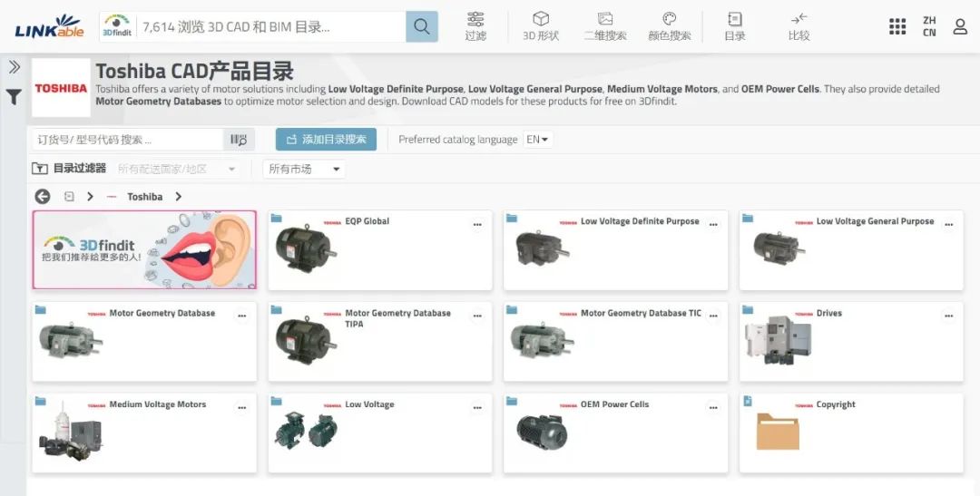Focus the 订货号/型号代码搜索 input field
The image size is (980, 496).
pos(128,140)
